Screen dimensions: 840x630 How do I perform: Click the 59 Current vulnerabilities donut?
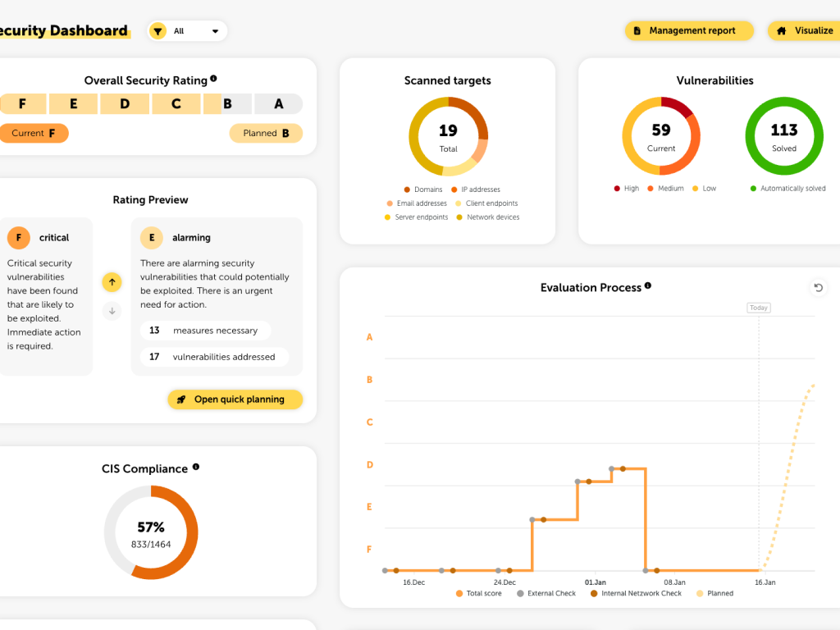(x=661, y=136)
